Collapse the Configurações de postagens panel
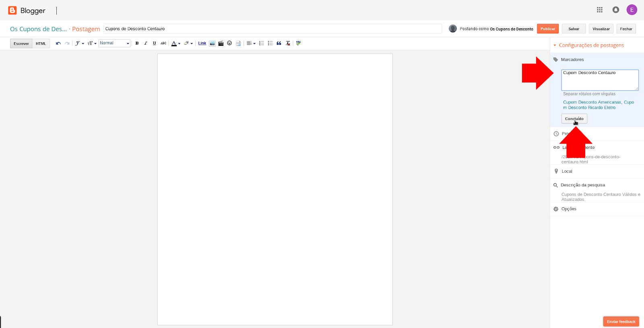The height and width of the screenshot is (328, 644). pyautogui.click(x=589, y=45)
